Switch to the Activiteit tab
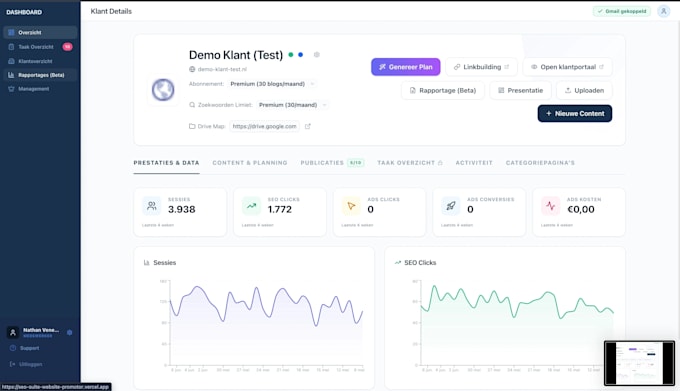Image resolution: width=680 pixels, height=391 pixels. (x=474, y=163)
